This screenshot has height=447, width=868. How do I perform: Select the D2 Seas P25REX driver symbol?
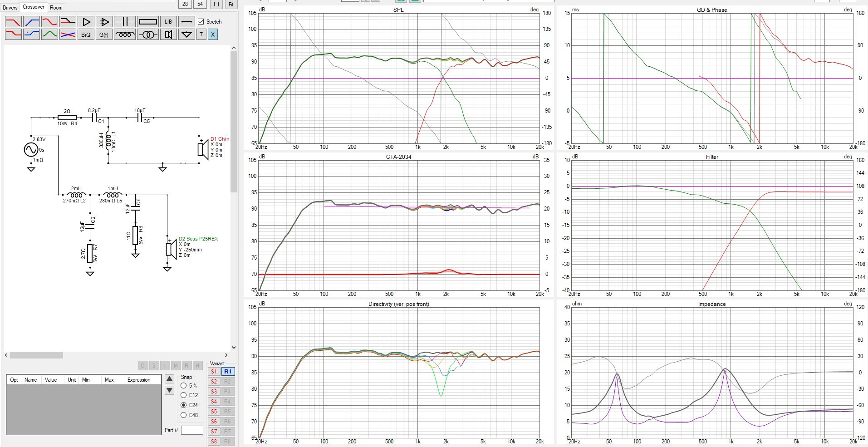pos(171,249)
